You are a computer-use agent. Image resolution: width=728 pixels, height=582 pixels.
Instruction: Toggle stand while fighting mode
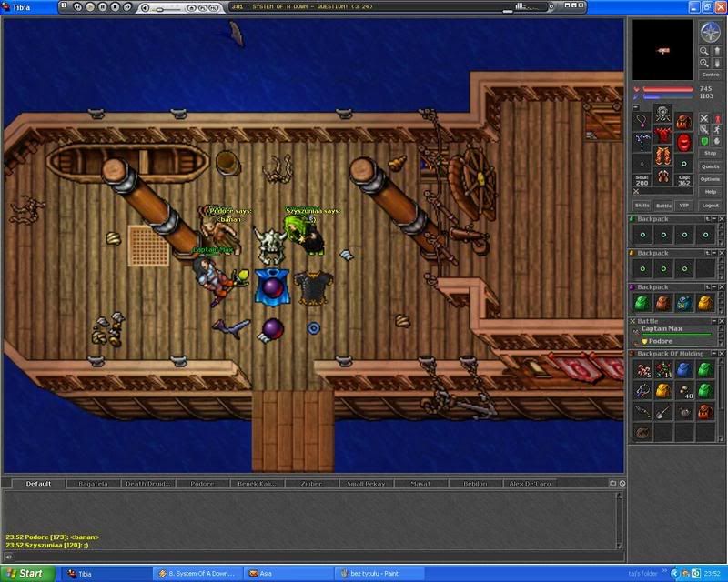pos(717,119)
